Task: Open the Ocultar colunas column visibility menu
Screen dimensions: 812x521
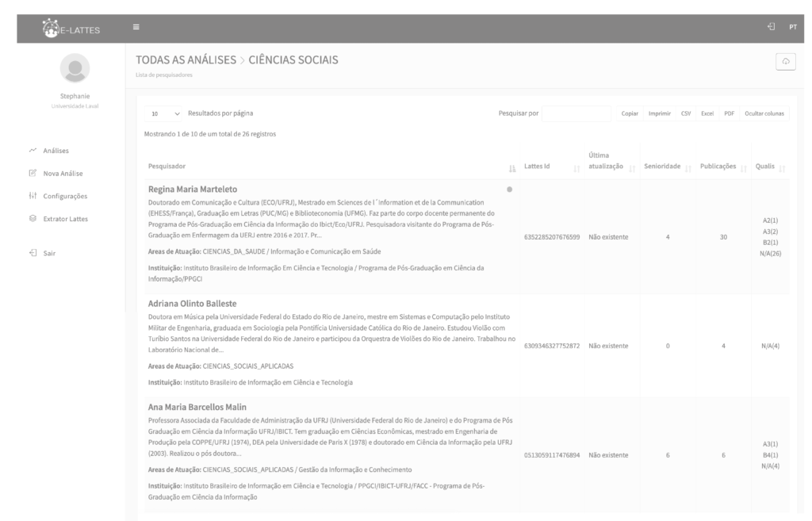Action: tap(764, 113)
